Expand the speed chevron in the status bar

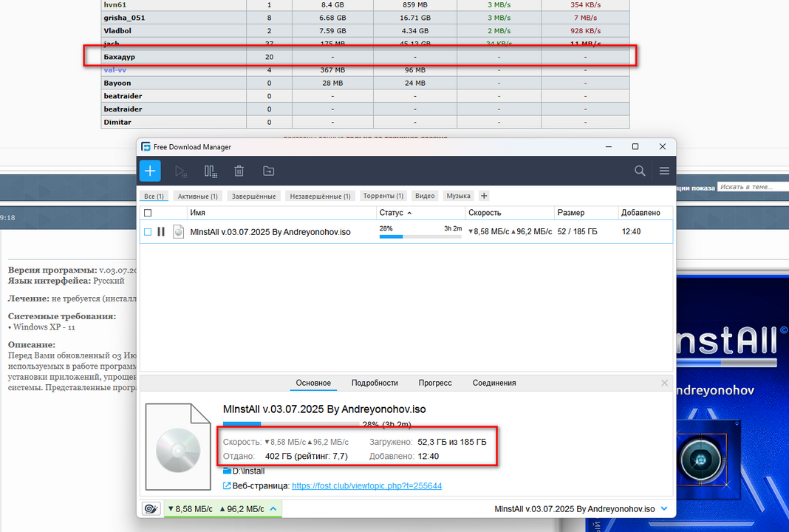273,509
